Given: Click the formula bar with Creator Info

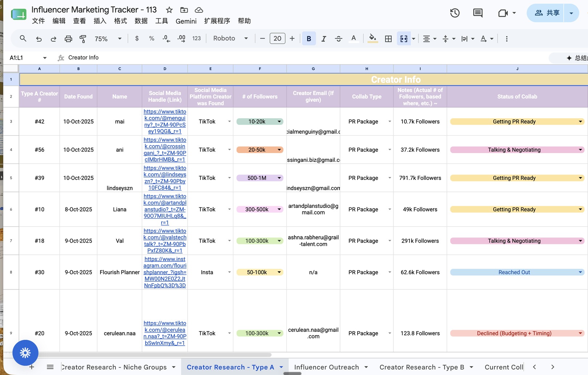Looking at the screenshot, I should 305,58.
